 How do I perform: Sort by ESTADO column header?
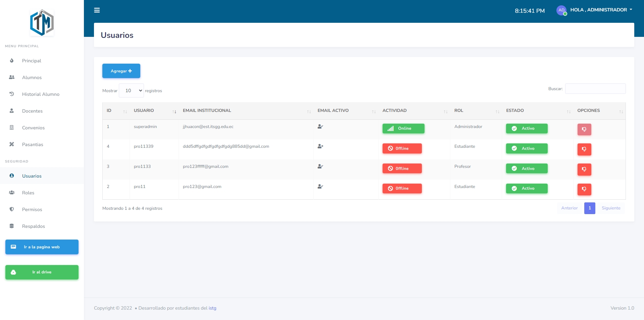[538, 111]
